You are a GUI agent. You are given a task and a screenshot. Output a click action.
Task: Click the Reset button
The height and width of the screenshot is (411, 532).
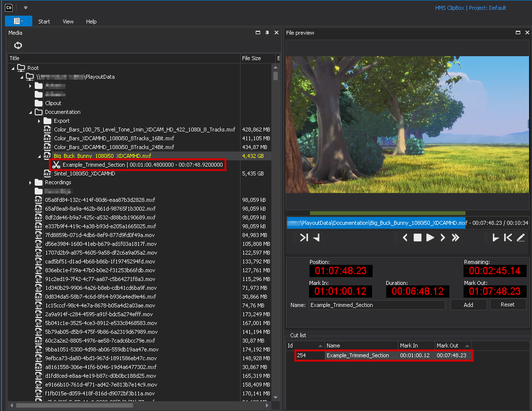coord(508,304)
